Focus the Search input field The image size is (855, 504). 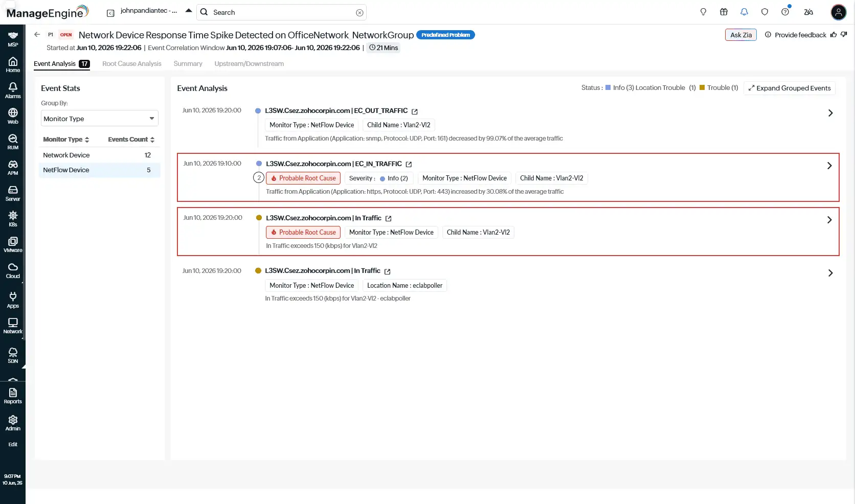281,12
